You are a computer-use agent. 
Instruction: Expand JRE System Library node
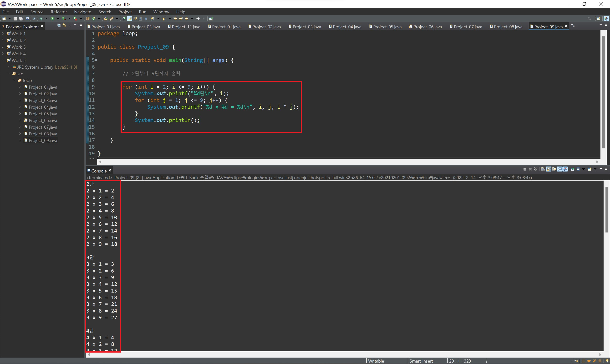(x=9, y=67)
